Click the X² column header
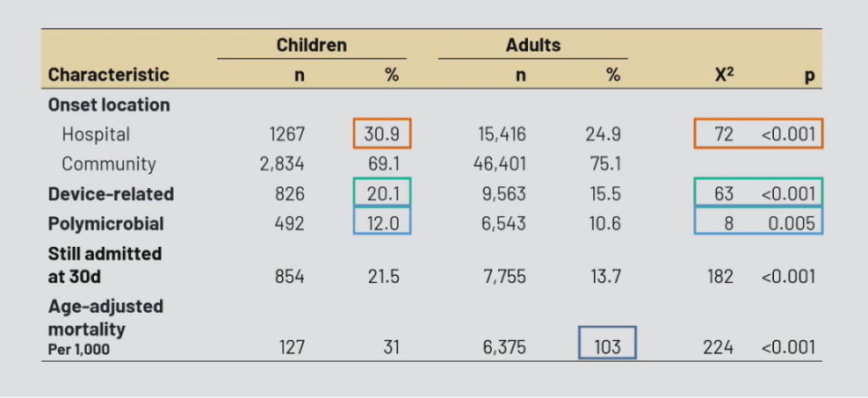The image size is (868, 398). click(x=723, y=75)
